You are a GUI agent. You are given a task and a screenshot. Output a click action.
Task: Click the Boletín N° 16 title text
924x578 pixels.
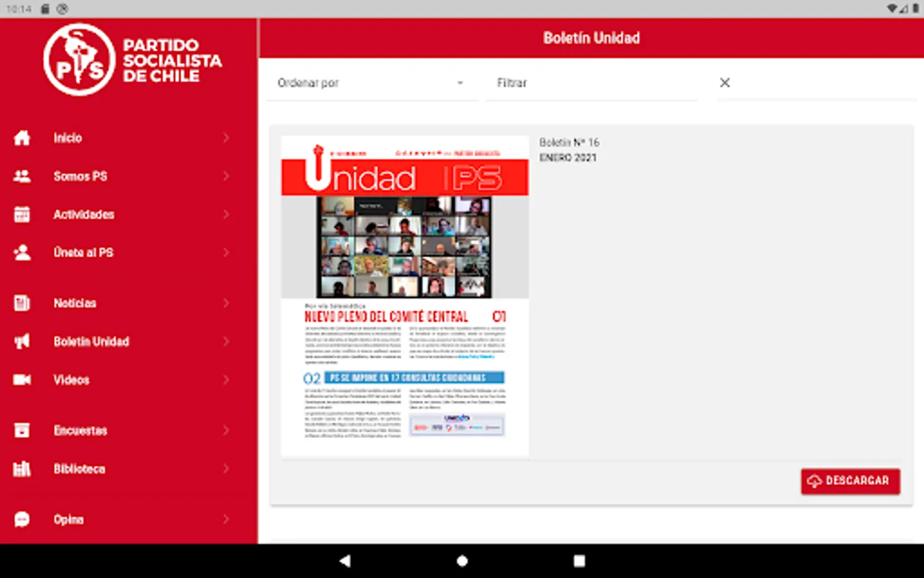click(569, 142)
